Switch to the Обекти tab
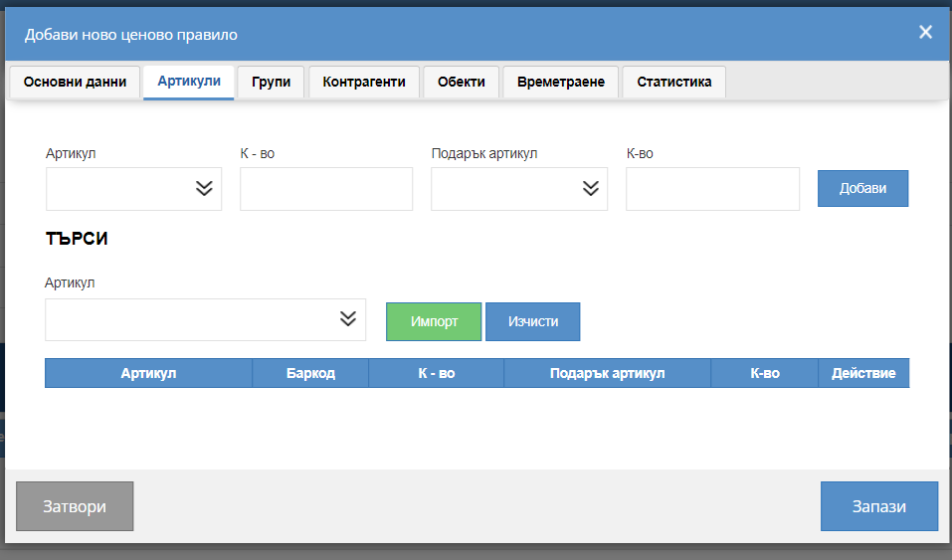The height and width of the screenshot is (560, 952). click(x=462, y=82)
